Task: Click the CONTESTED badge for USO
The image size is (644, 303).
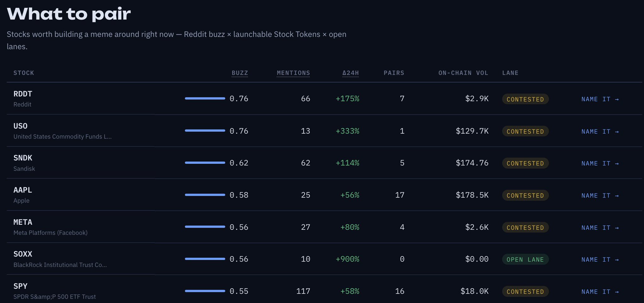Action: (525, 131)
